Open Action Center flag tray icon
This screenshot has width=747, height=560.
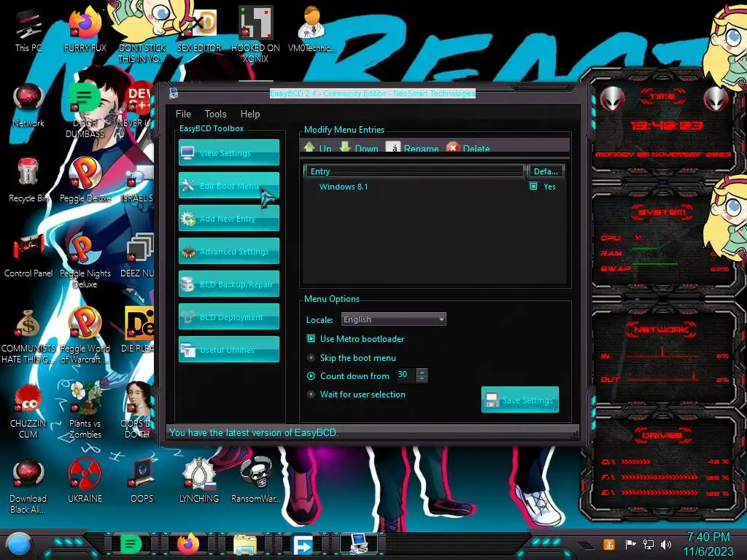tap(630, 544)
